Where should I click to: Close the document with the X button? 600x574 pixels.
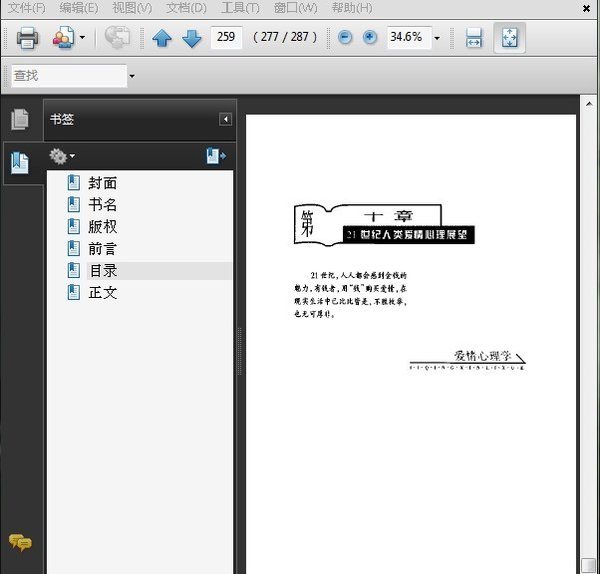586,8
